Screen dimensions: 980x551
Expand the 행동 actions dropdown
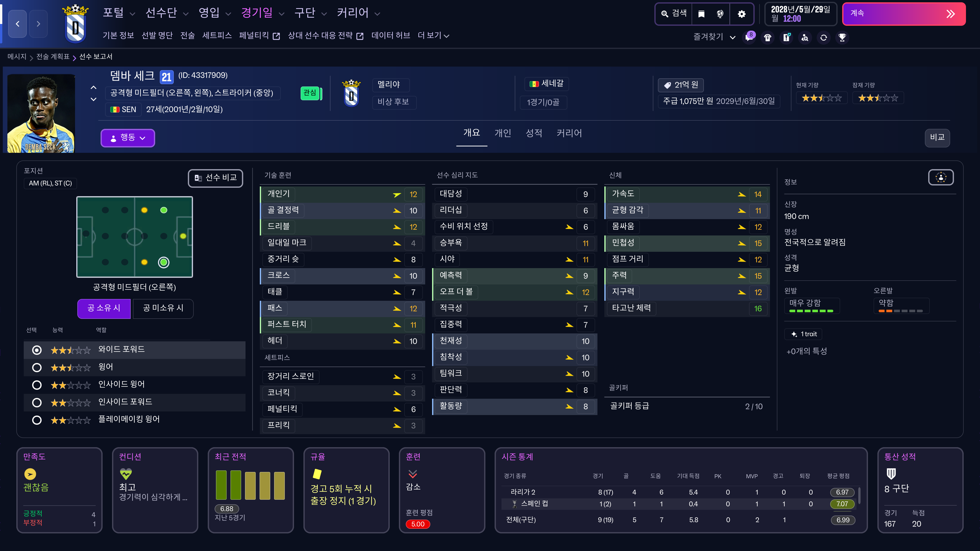pyautogui.click(x=127, y=138)
